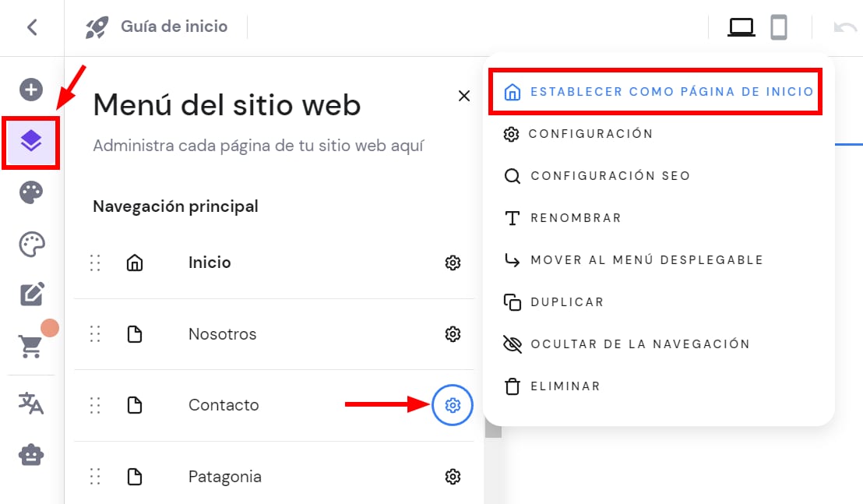This screenshot has height=504, width=863.
Task: Open the website pages layers icon
Action: pyautogui.click(x=31, y=141)
